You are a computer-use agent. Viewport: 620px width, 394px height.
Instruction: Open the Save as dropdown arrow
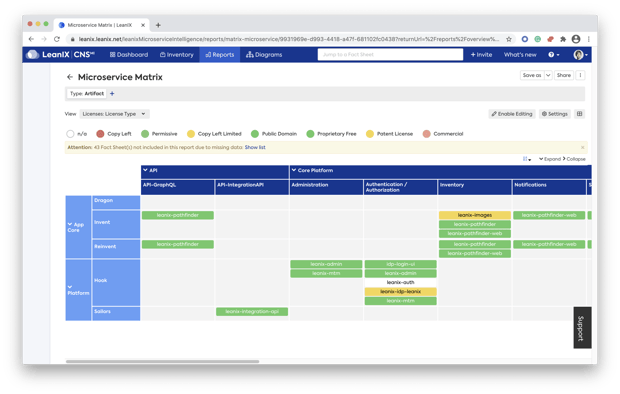pos(548,75)
